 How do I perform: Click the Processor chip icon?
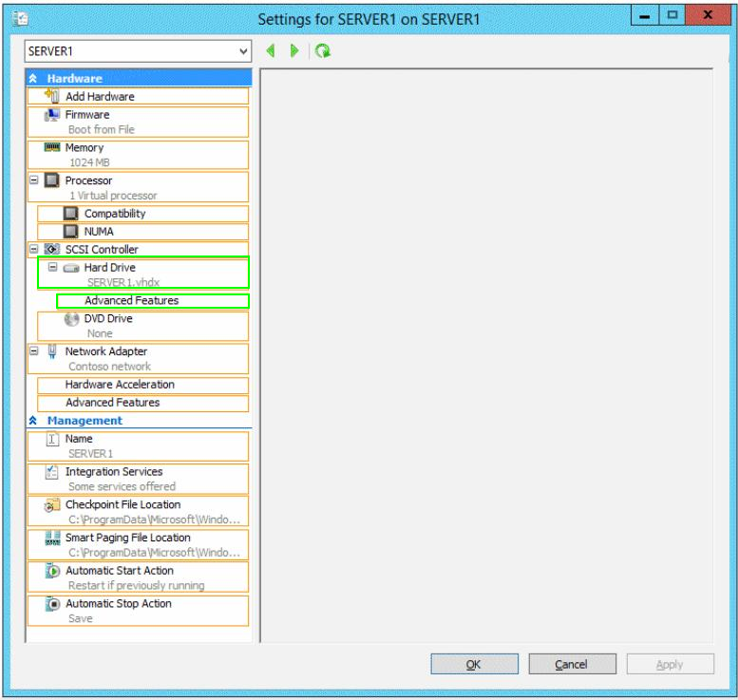(52, 180)
